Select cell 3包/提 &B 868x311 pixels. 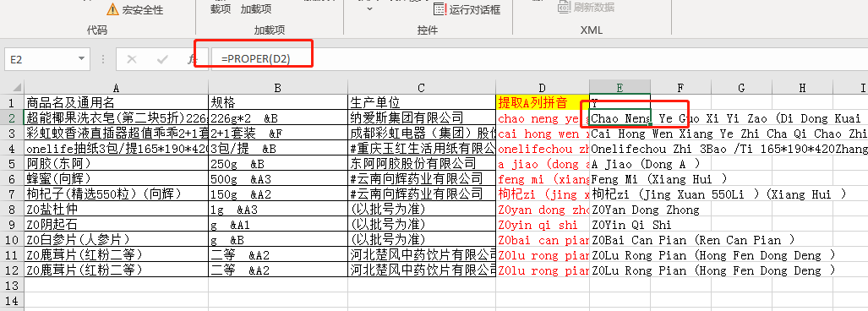click(x=278, y=148)
